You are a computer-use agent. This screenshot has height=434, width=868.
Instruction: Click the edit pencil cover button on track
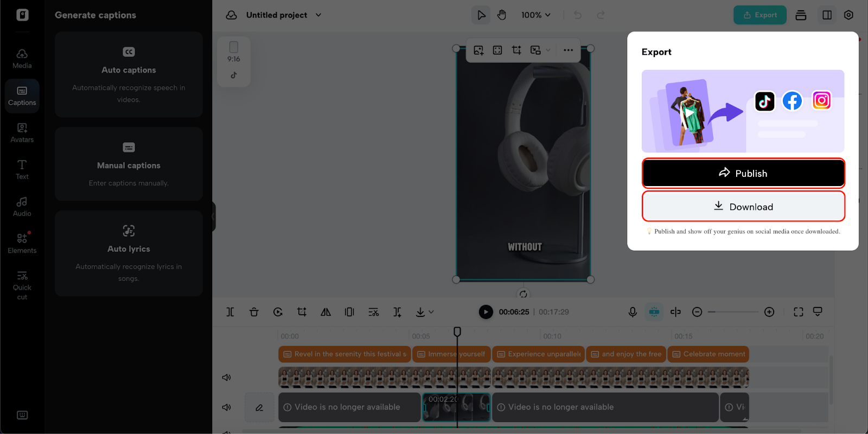point(259,407)
